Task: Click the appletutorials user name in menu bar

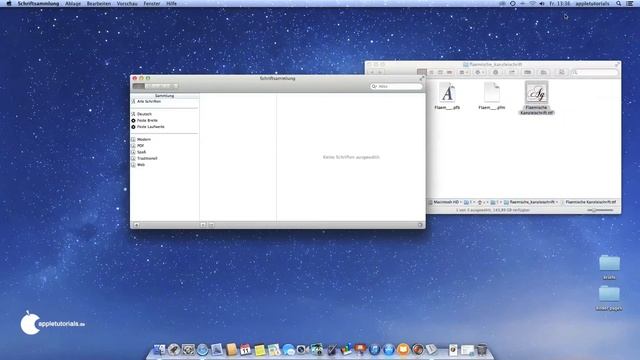Action: 592,3
